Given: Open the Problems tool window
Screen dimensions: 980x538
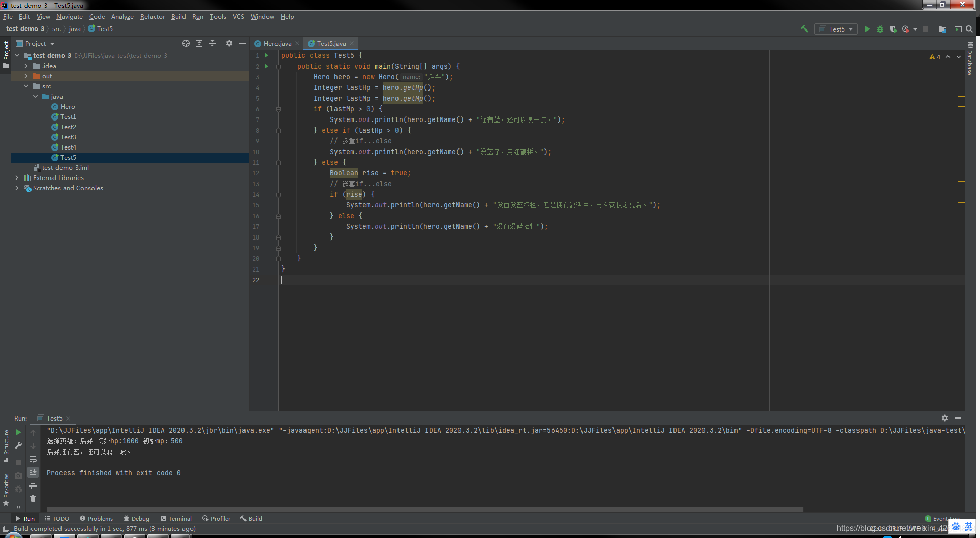Looking at the screenshot, I should click(x=96, y=518).
